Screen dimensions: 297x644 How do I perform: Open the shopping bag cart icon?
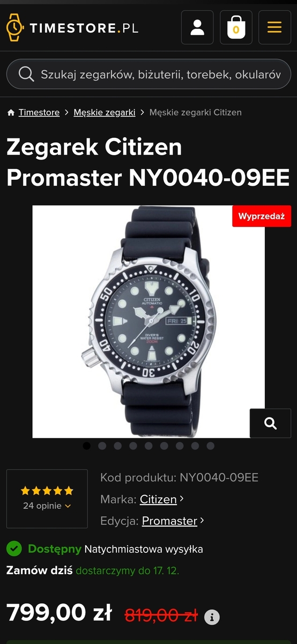tap(236, 27)
